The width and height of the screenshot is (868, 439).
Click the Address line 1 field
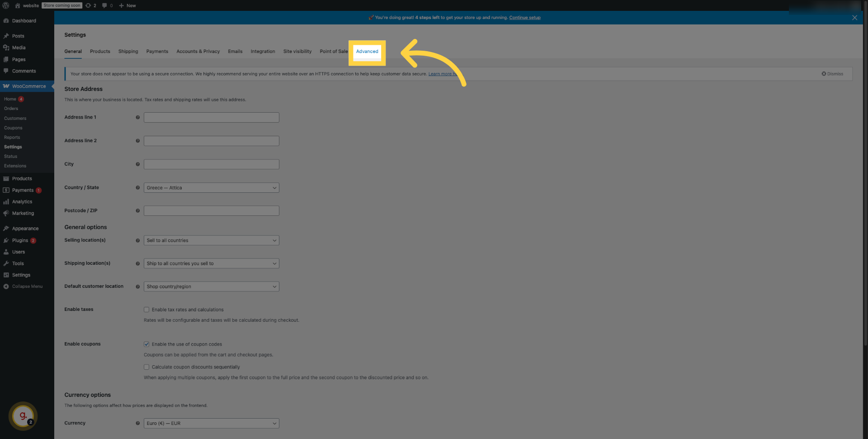212,118
